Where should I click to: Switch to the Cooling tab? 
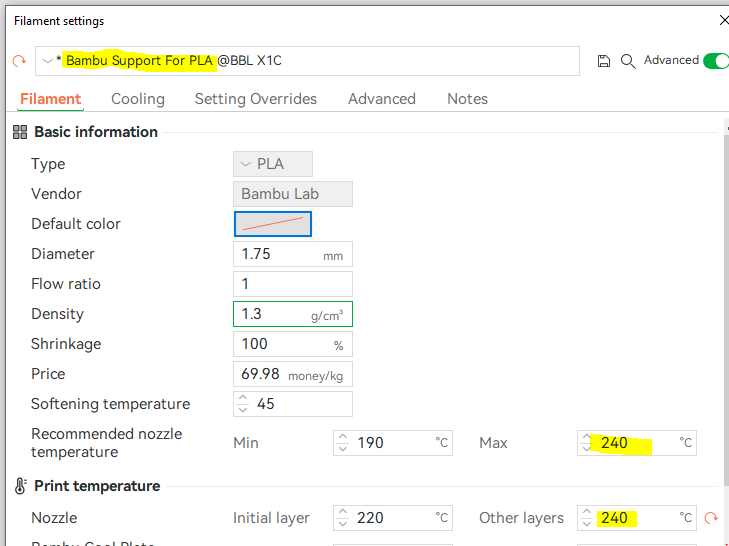[138, 99]
